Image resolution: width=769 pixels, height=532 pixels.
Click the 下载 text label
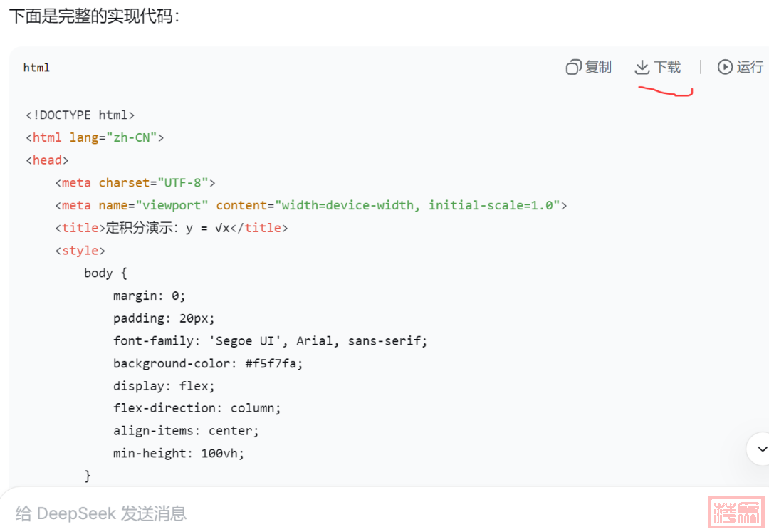coord(667,67)
